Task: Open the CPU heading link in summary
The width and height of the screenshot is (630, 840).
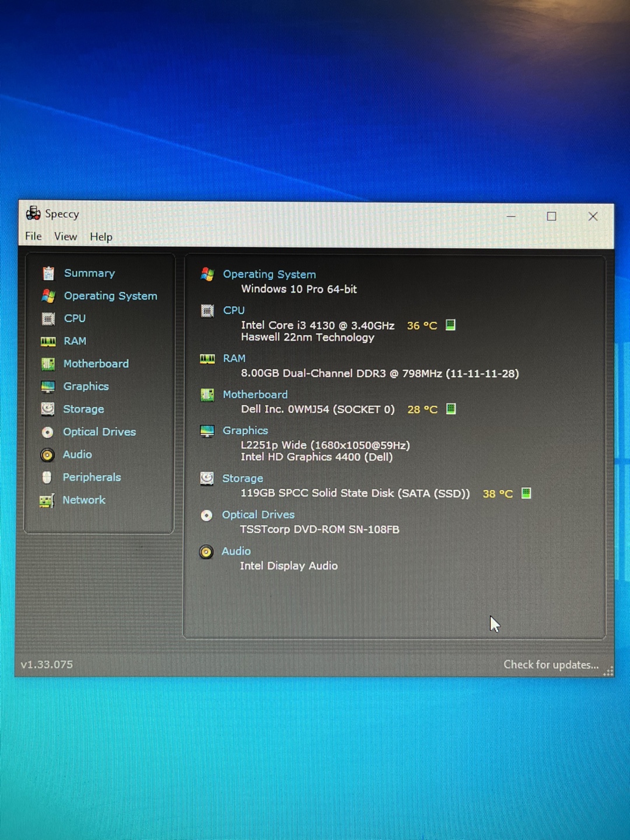Action: [234, 310]
